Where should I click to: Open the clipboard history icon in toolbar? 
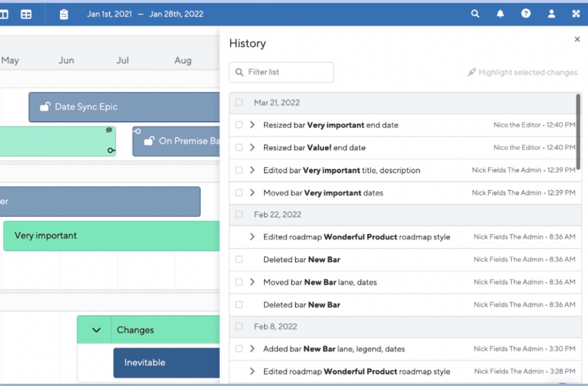pos(64,15)
